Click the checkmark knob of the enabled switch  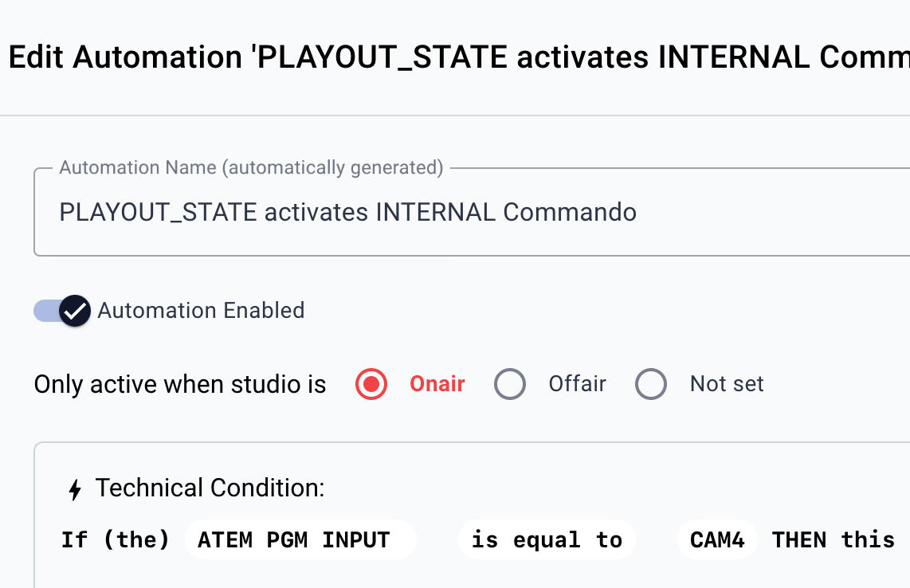click(75, 311)
